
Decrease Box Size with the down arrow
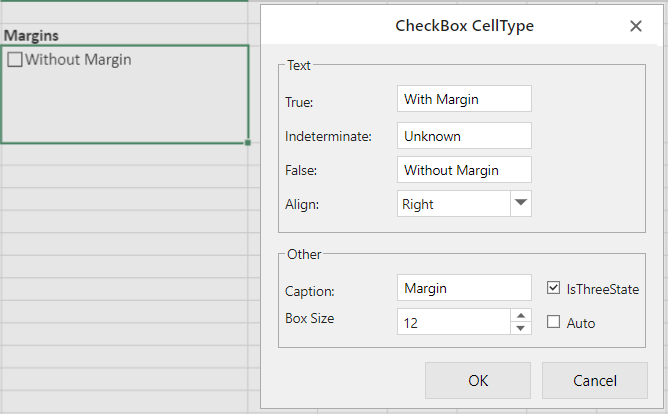(520, 328)
